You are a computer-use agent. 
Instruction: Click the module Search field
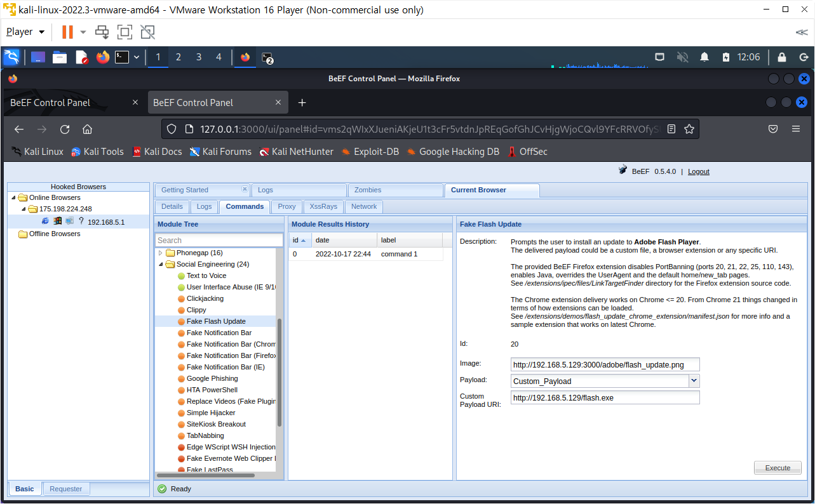click(219, 240)
